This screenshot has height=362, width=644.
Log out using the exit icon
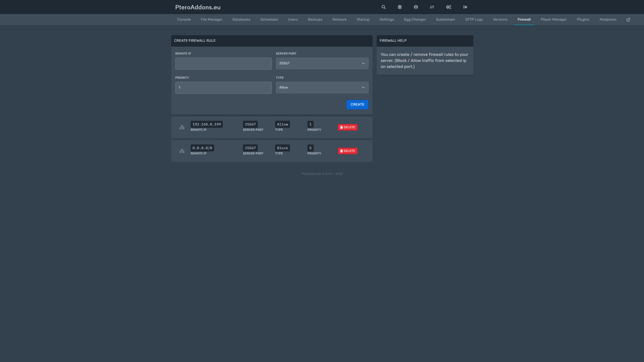[465, 7]
